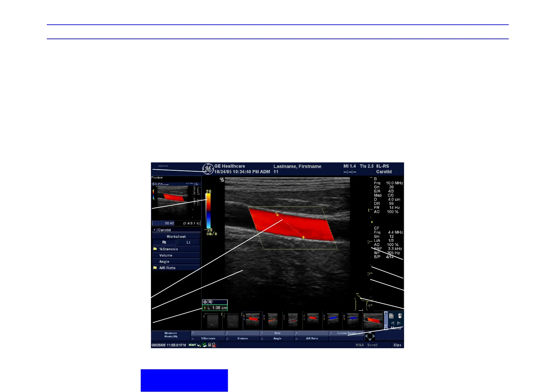Click the trash can delete icon

point(400,316)
